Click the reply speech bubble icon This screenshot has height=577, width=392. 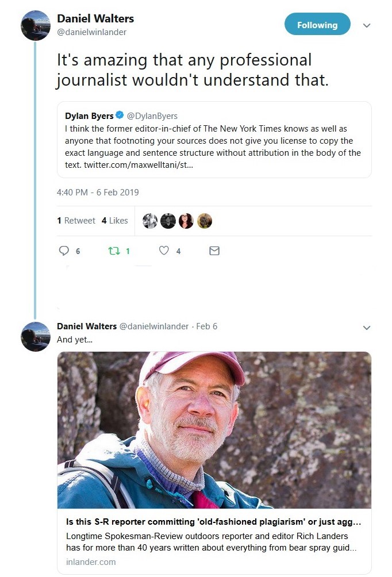pos(64,251)
